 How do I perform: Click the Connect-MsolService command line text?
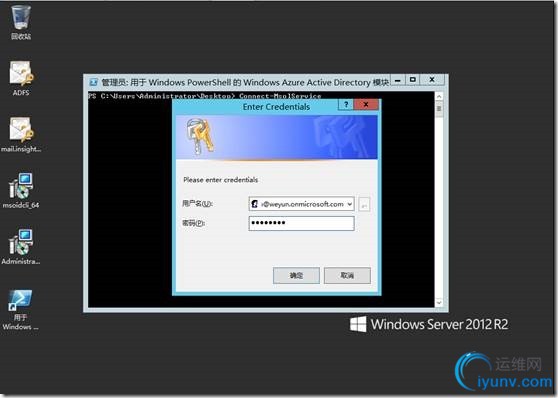(x=280, y=96)
